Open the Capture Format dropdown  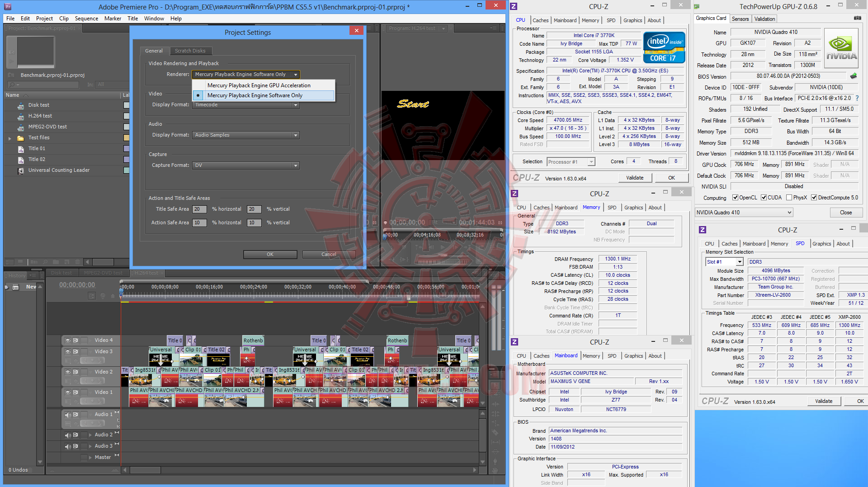(246, 165)
